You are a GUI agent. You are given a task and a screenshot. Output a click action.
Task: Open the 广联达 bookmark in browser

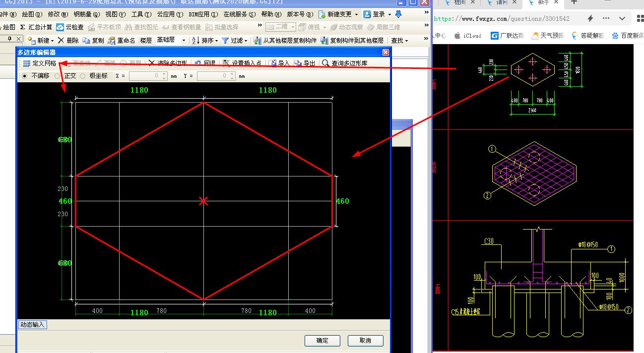coord(507,36)
